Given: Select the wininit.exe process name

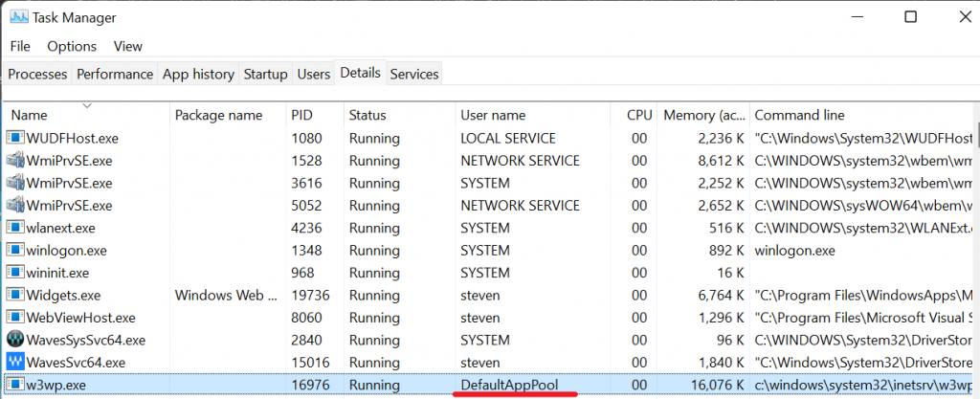Looking at the screenshot, I should point(57,273).
